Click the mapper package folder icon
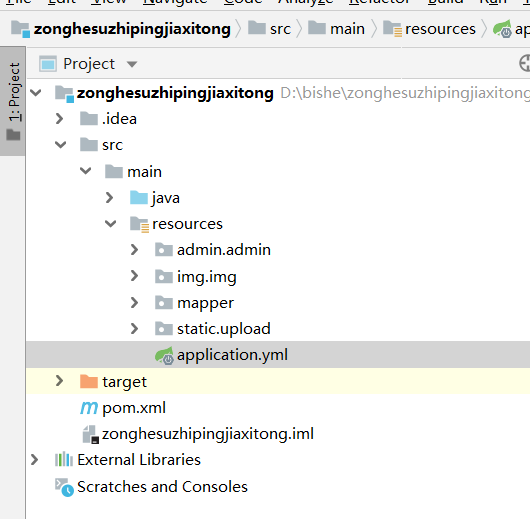This screenshot has width=530, height=519. 164,302
